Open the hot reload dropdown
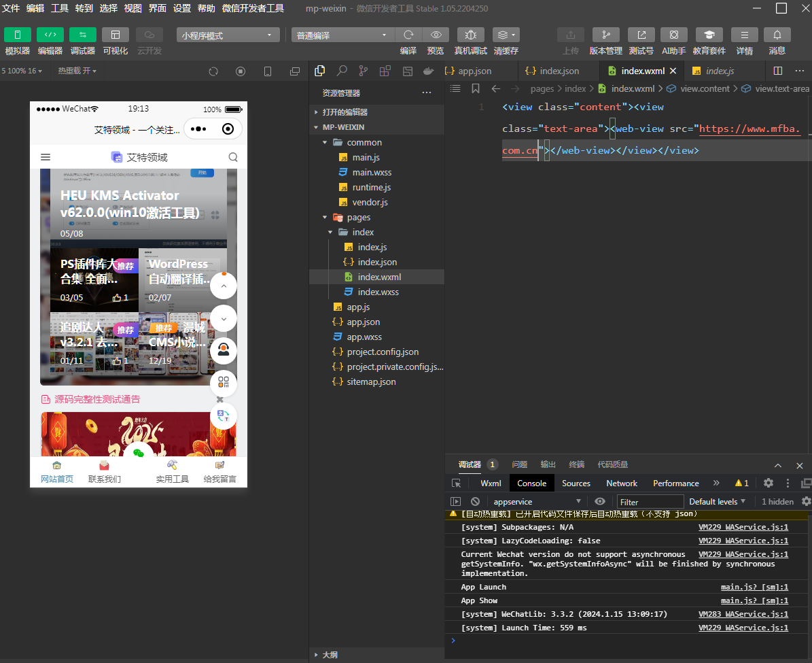 point(77,71)
